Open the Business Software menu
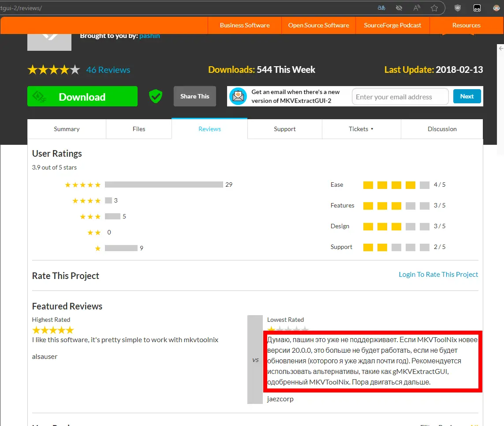 coord(245,25)
